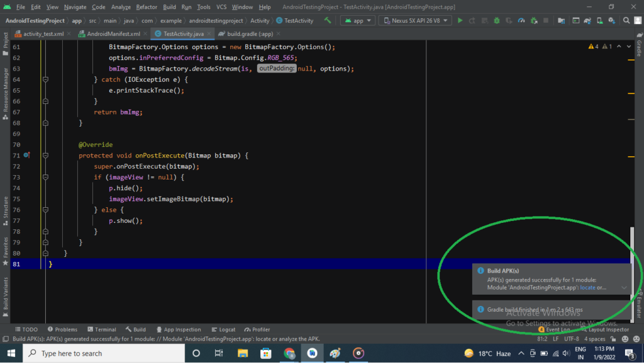
Task: Click the TestActivity breadcrumb in navigation bar
Action: point(295,20)
